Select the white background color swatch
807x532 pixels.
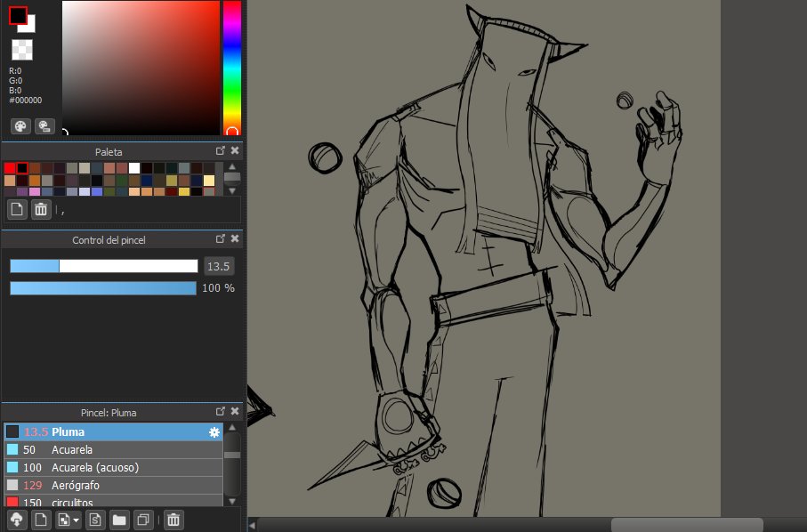pyautogui.click(x=30, y=27)
